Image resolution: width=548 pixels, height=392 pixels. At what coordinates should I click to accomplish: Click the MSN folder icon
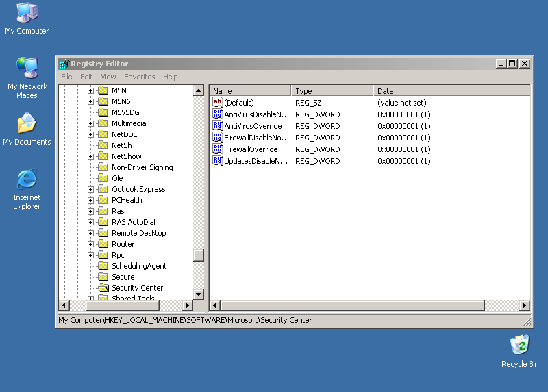tap(103, 90)
